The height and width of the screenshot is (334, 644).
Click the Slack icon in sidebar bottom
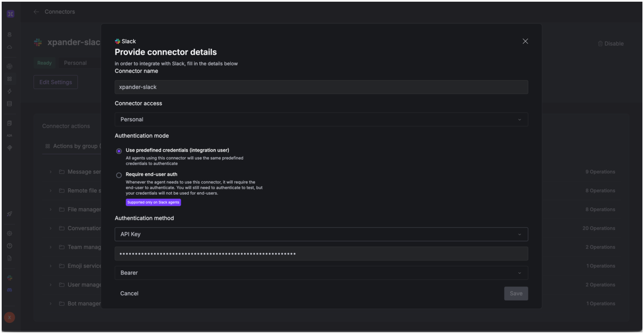point(9,278)
